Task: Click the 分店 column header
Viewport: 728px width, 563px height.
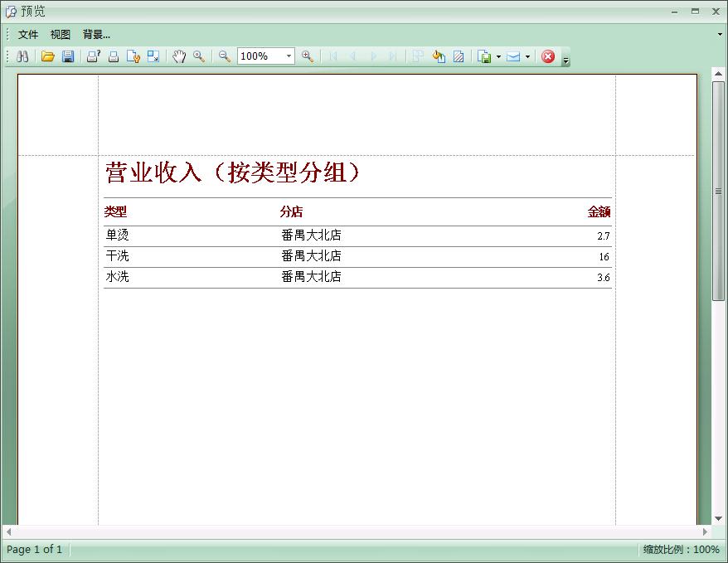Action: coord(291,211)
